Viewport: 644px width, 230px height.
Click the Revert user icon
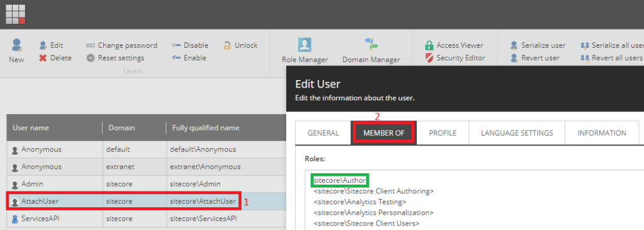[514, 58]
